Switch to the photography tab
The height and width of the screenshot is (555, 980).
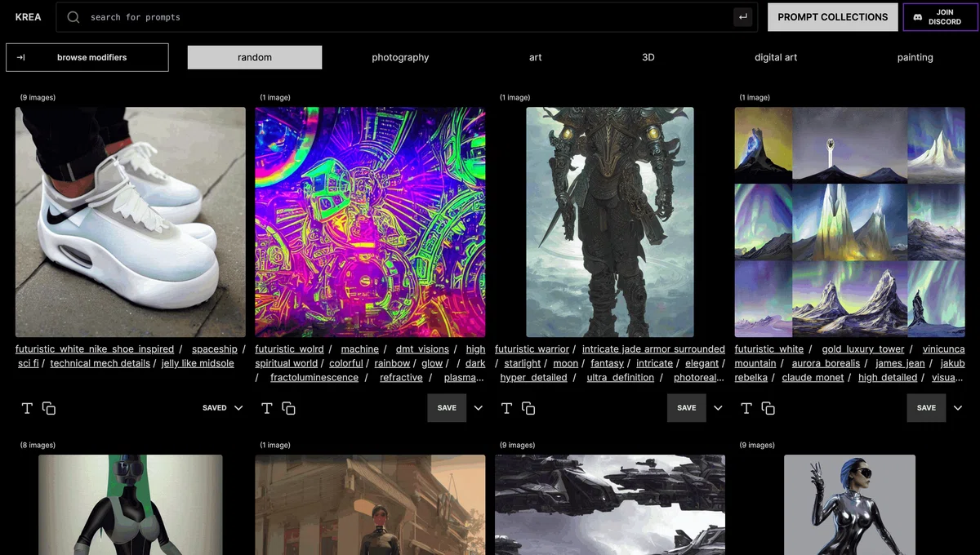(400, 57)
